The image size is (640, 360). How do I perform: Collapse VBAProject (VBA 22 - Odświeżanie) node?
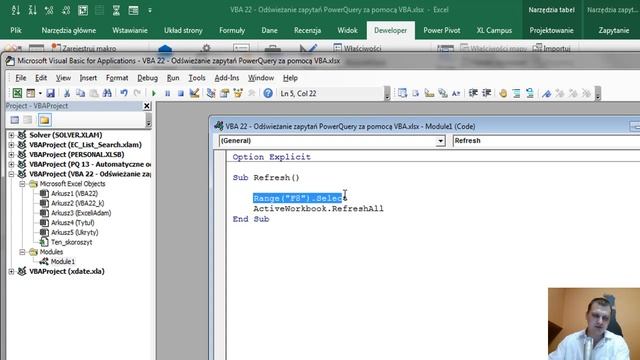[x=11, y=174]
